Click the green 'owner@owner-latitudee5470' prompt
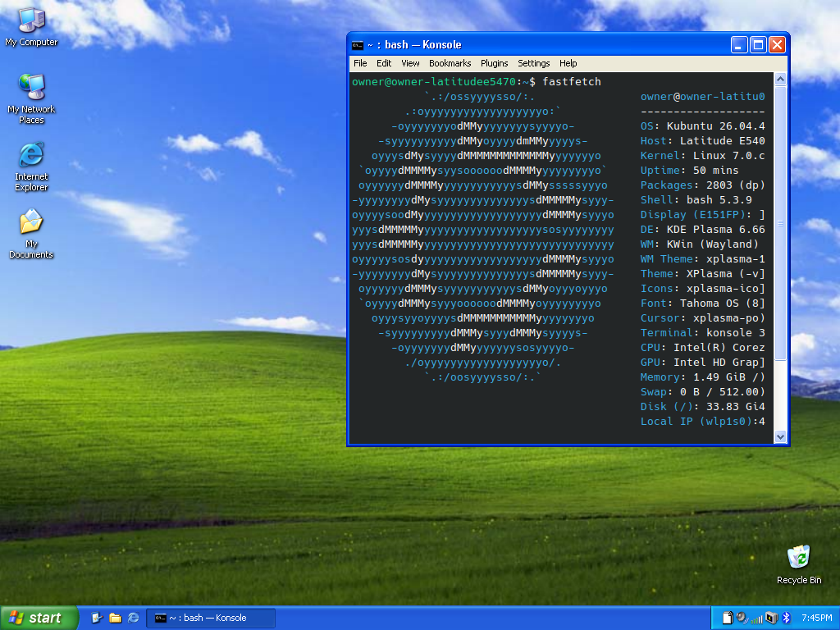Image resolution: width=840 pixels, height=630 pixels. (x=434, y=81)
